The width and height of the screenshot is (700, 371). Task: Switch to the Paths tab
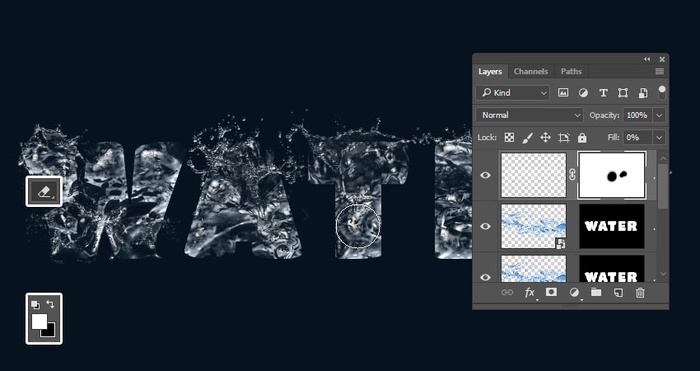pyautogui.click(x=571, y=71)
